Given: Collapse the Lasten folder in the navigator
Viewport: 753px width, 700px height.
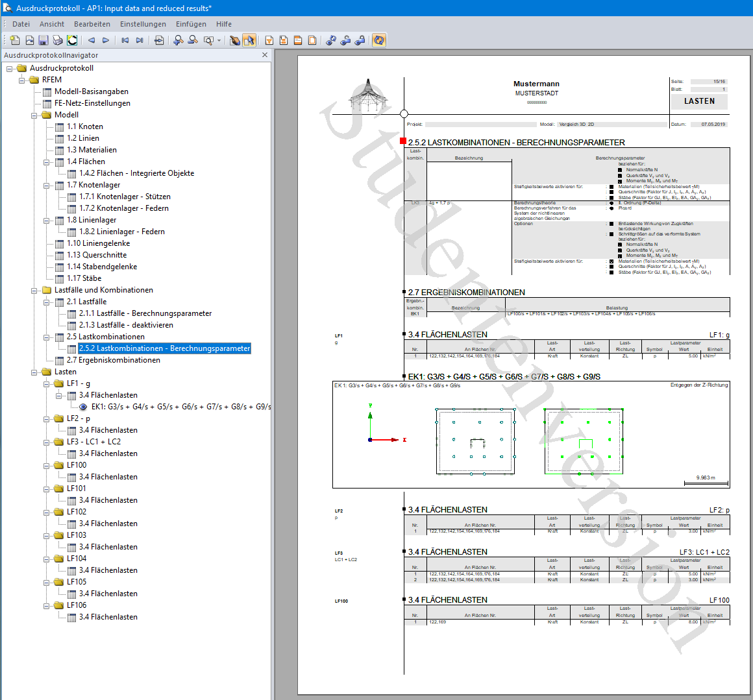Looking at the screenshot, I should point(34,372).
